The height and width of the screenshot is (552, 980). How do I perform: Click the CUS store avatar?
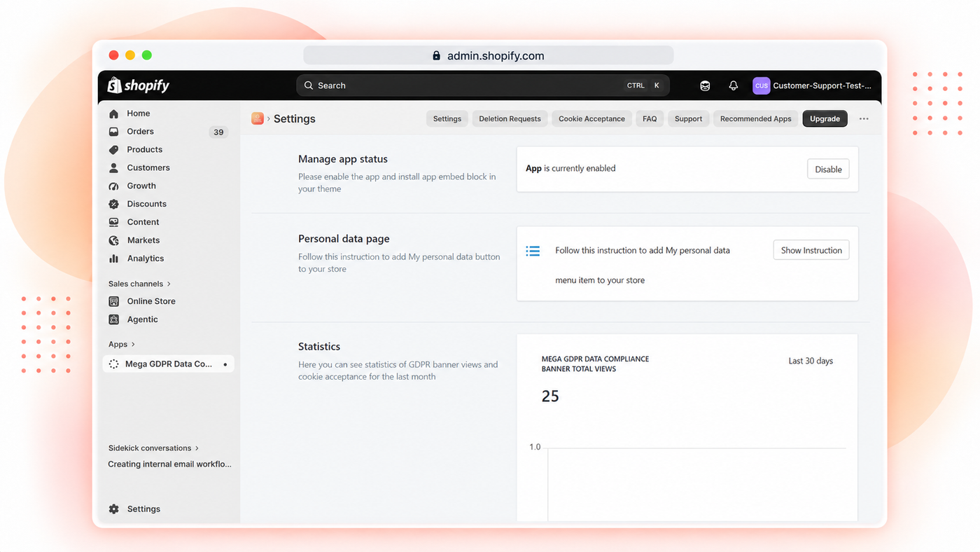(761, 85)
